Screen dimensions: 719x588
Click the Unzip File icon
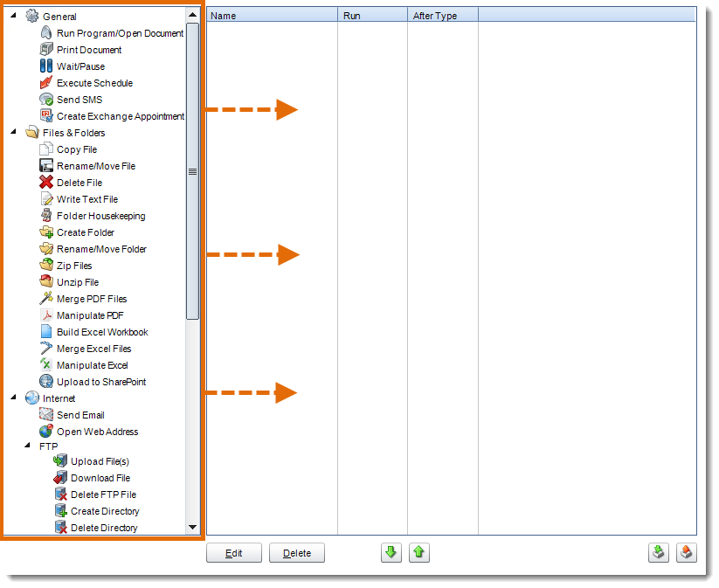coord(46,281)
